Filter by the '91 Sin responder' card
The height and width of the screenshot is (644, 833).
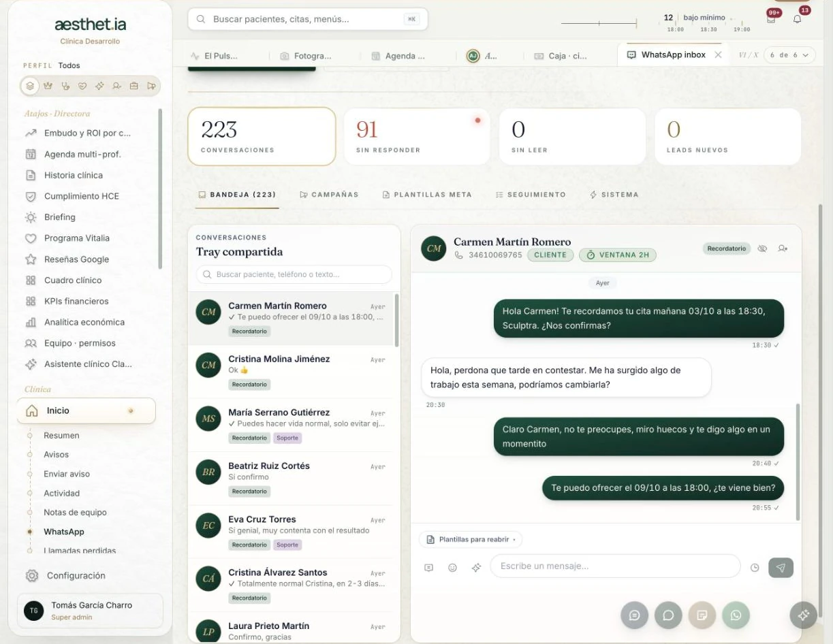417,136
